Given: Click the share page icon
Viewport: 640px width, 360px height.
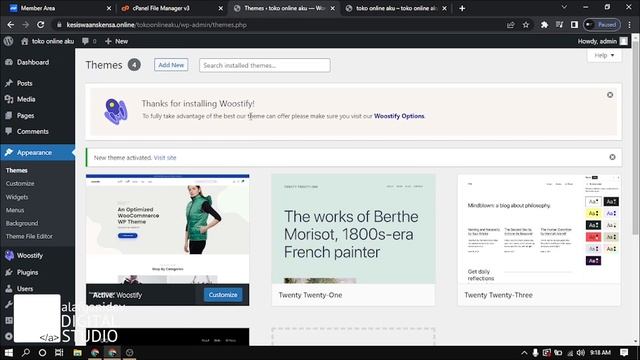Looking at the screenshot, I should pyautogui.click(x=510, y=25).
